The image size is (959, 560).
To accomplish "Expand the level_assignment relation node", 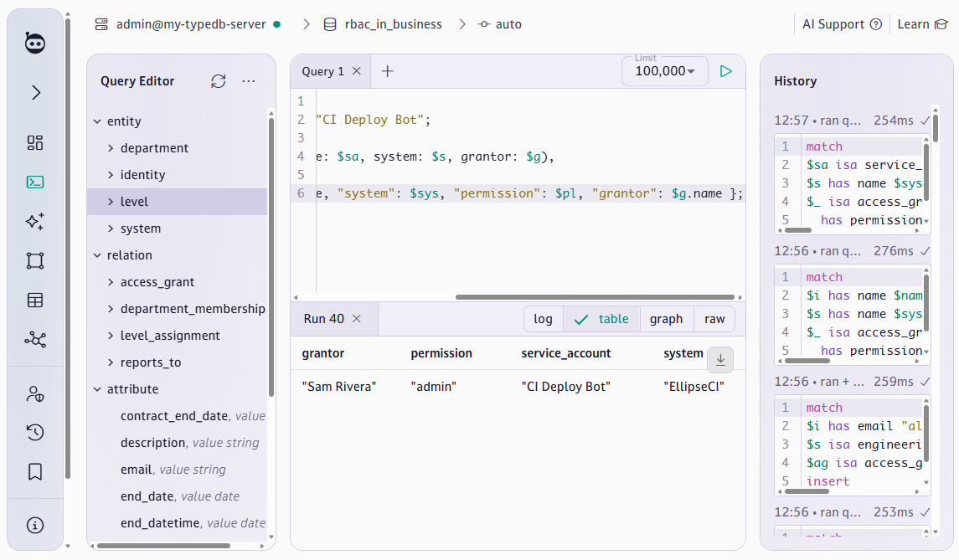I will 111,336.
